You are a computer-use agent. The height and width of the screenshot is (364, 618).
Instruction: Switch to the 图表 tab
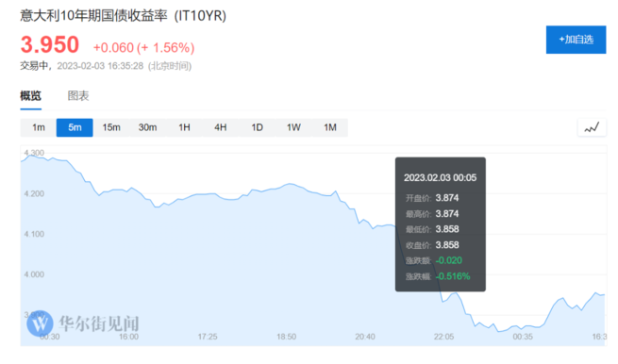78,96
